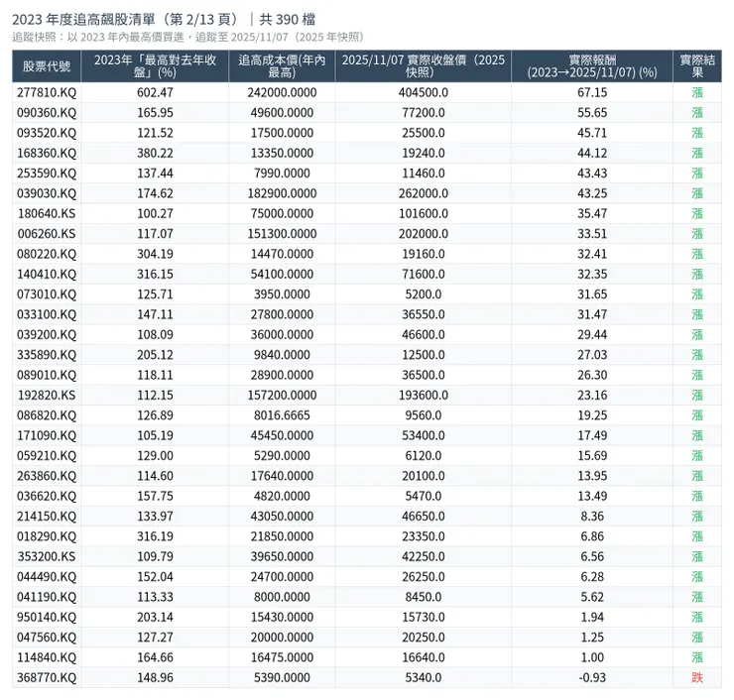The image size is (734, 700).
Task: Click the cost price 15430.0000
Action: 282,617
